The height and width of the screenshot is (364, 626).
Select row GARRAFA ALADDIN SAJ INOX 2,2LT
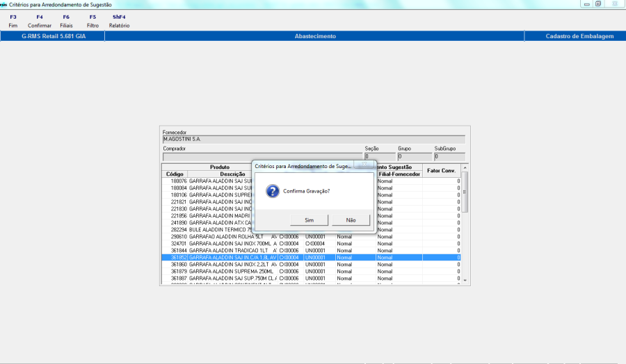click(311, 265)
